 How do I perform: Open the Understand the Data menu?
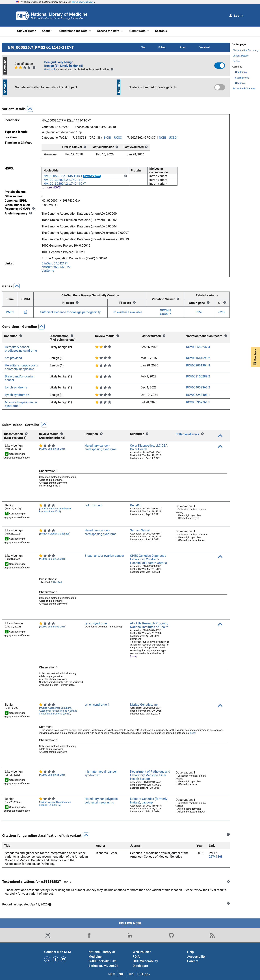[x=75, y=31]
